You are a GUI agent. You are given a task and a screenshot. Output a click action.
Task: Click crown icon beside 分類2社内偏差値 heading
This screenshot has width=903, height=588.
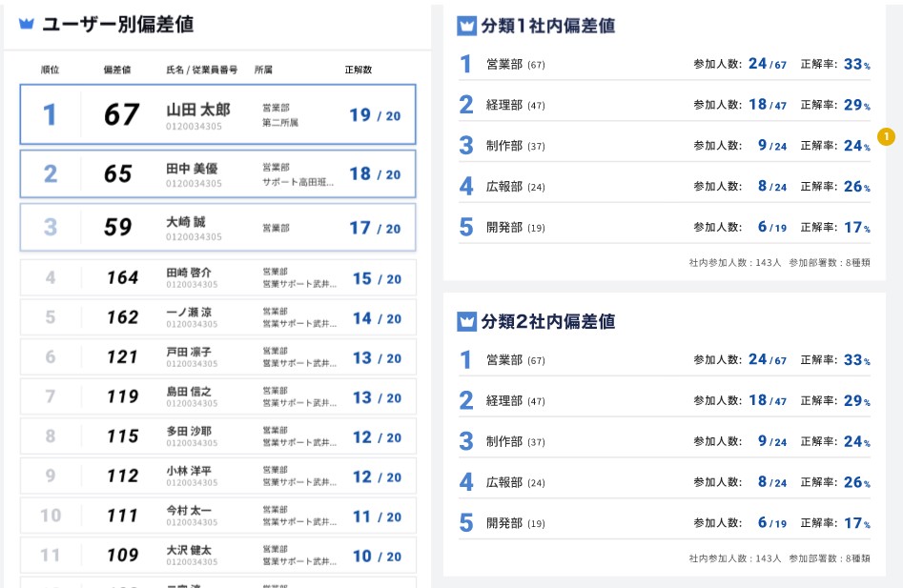click(466, 321)
